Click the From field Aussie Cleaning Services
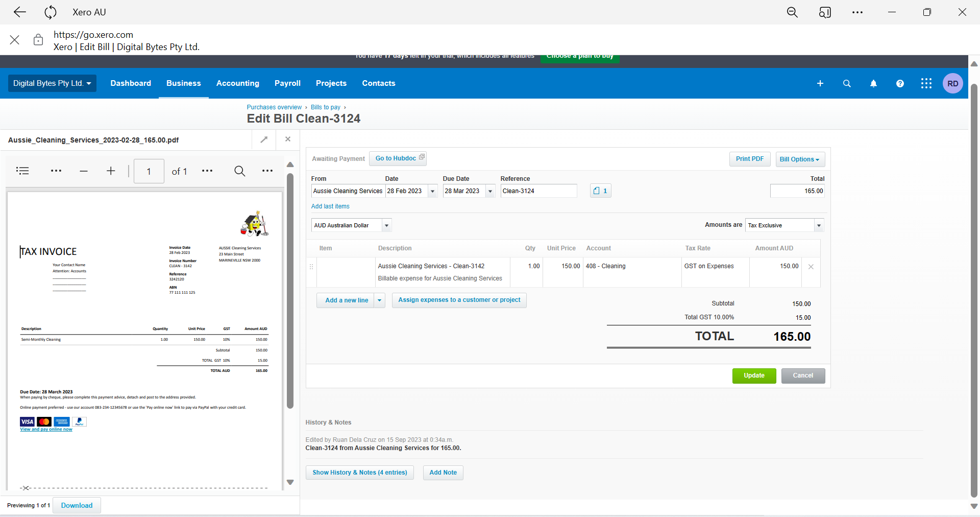 (348, 191)
